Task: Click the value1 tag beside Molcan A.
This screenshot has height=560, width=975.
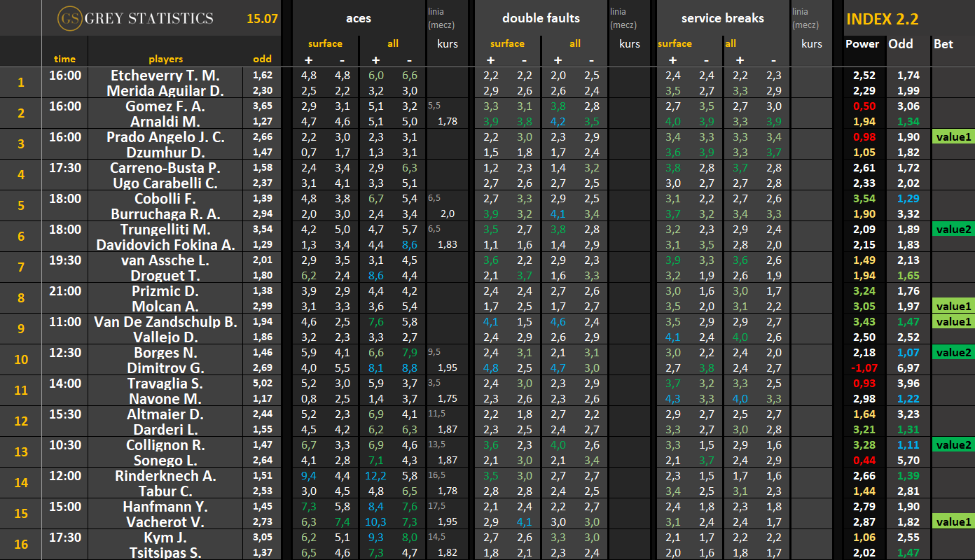Action: tap(953, 307)
